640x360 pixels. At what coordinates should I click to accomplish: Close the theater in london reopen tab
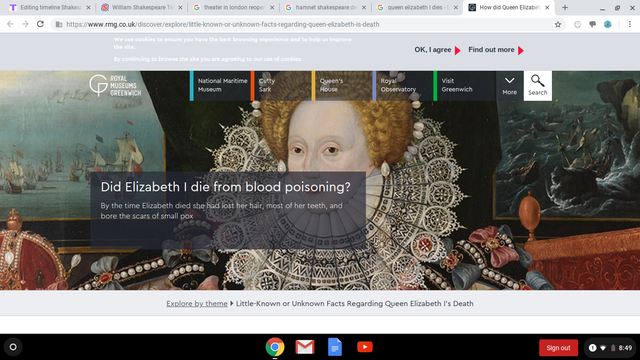(272, 7)
